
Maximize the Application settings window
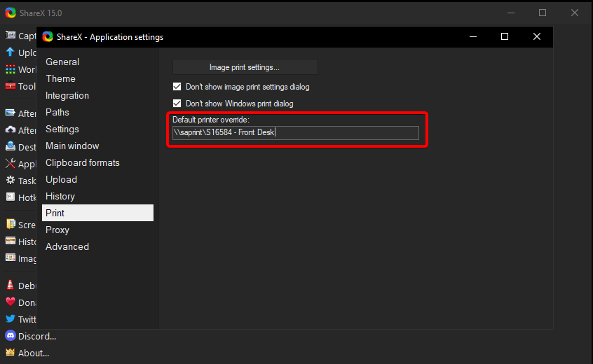505,36
